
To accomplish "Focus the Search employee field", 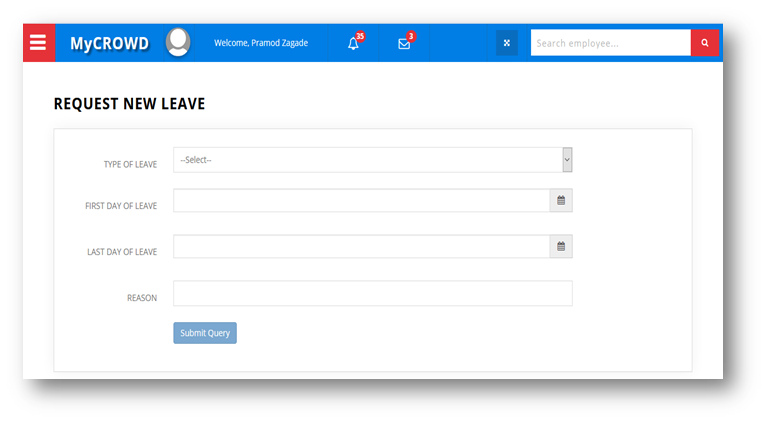I will tap(610, 43).
